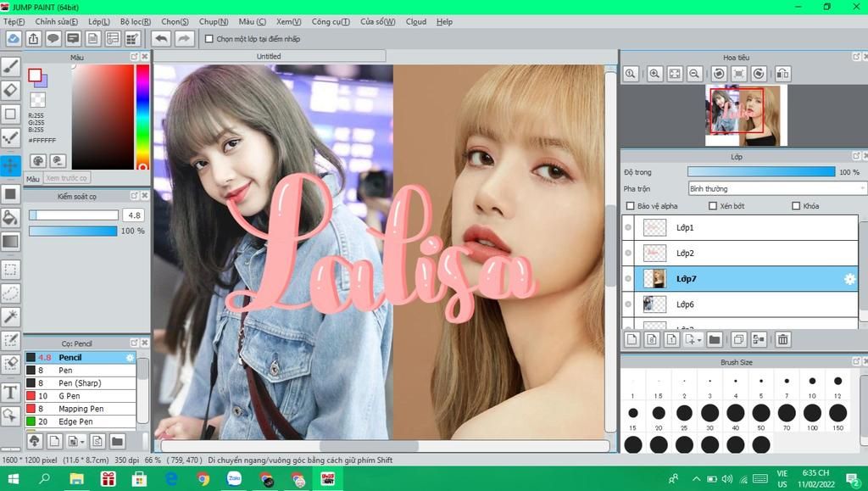Image resolution: width=868 pixels, height=491 pixels.
Task: Toggle visibility of layer Lớp7
Action: pos(628,278)
